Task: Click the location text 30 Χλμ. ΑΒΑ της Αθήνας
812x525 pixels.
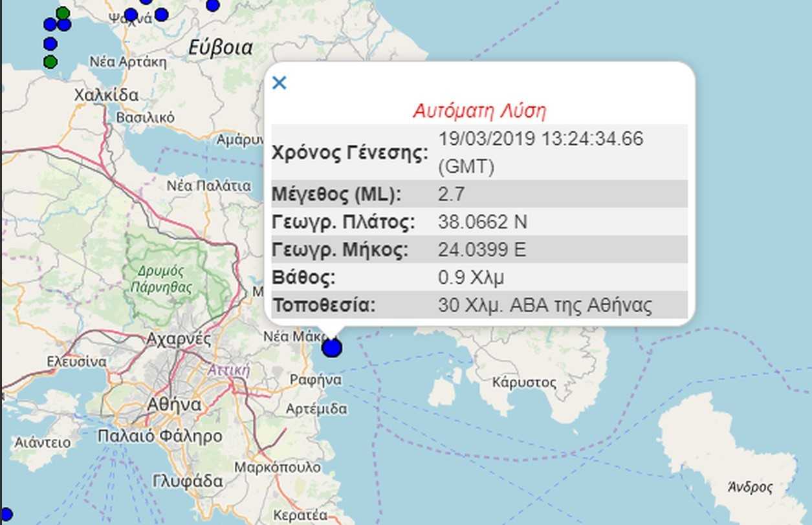Action: [x=544, y=305]
